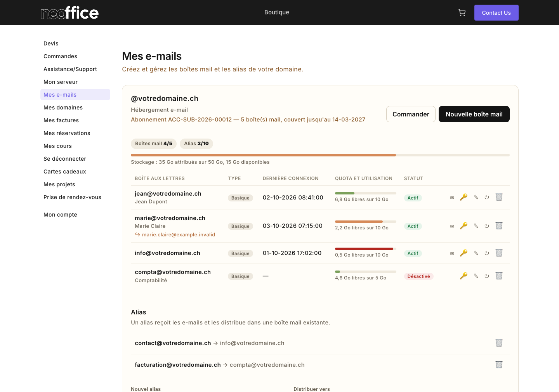
Task: Delete the facturation@votredomaine.ch alias
Action: [499, 365]
